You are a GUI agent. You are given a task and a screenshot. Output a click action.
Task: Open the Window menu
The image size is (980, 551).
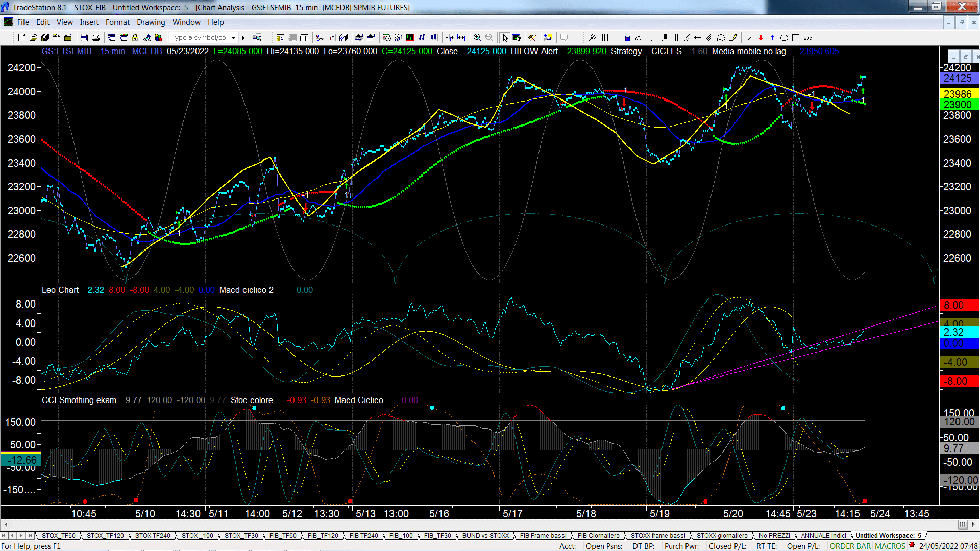[186, 22]
